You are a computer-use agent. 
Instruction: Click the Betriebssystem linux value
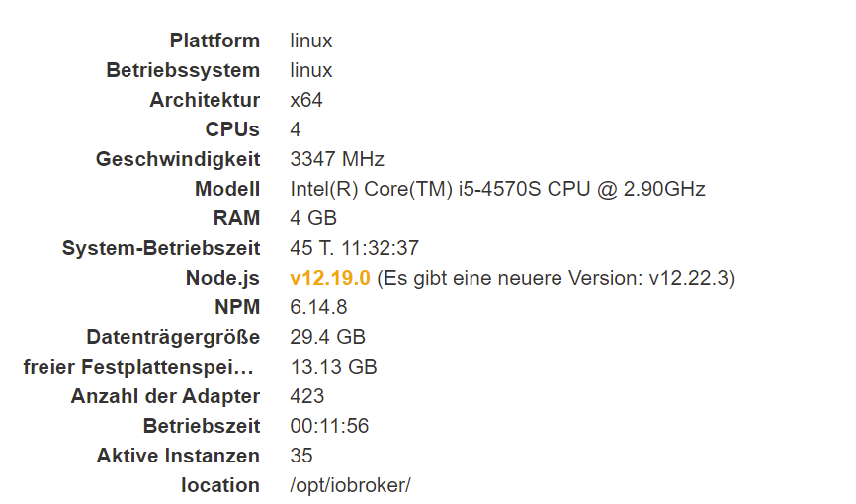(310, 70)
